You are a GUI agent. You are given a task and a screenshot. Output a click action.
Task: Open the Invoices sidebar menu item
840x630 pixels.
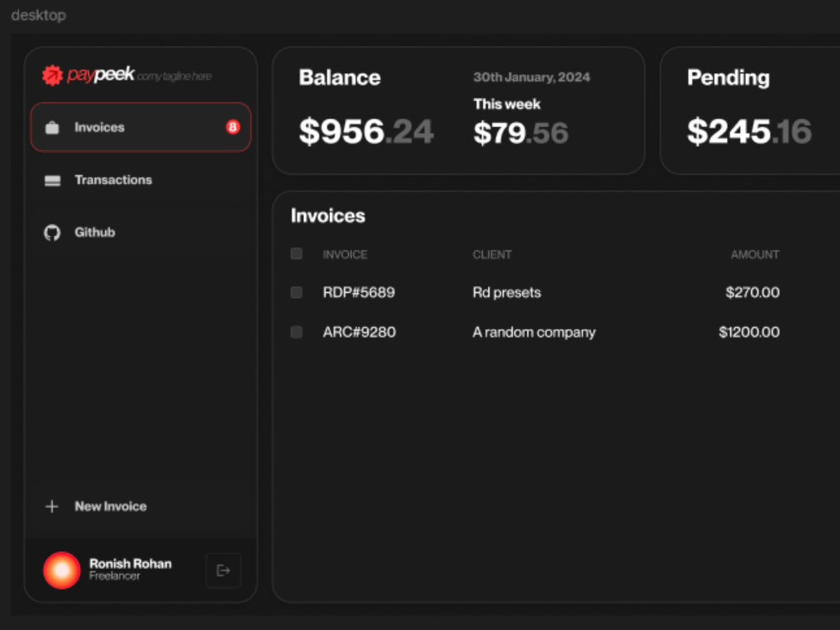click(x=141, y=127)
